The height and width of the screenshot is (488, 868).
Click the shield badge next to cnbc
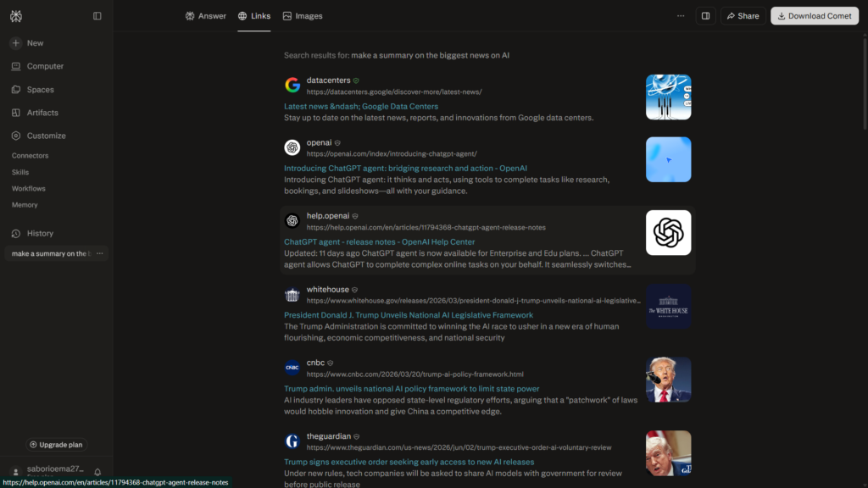330,363
